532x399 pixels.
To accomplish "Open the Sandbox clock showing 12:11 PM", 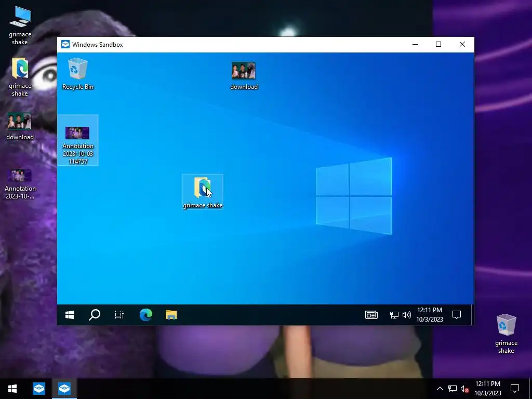I will pos(430,315).
